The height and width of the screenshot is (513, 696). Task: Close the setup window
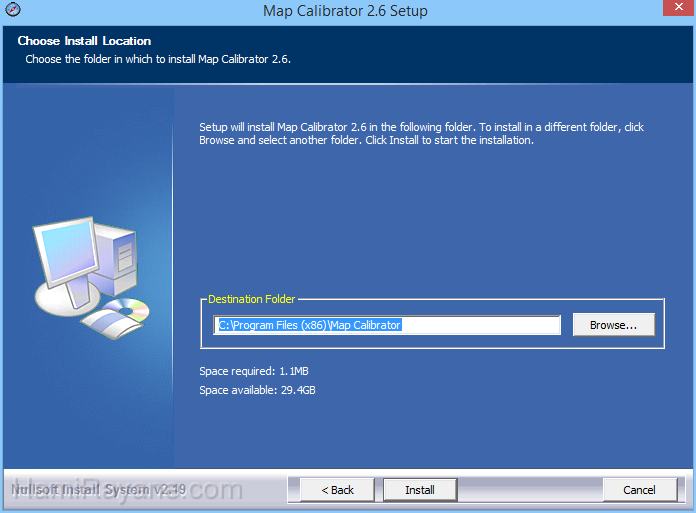click(x=679, y=7)
